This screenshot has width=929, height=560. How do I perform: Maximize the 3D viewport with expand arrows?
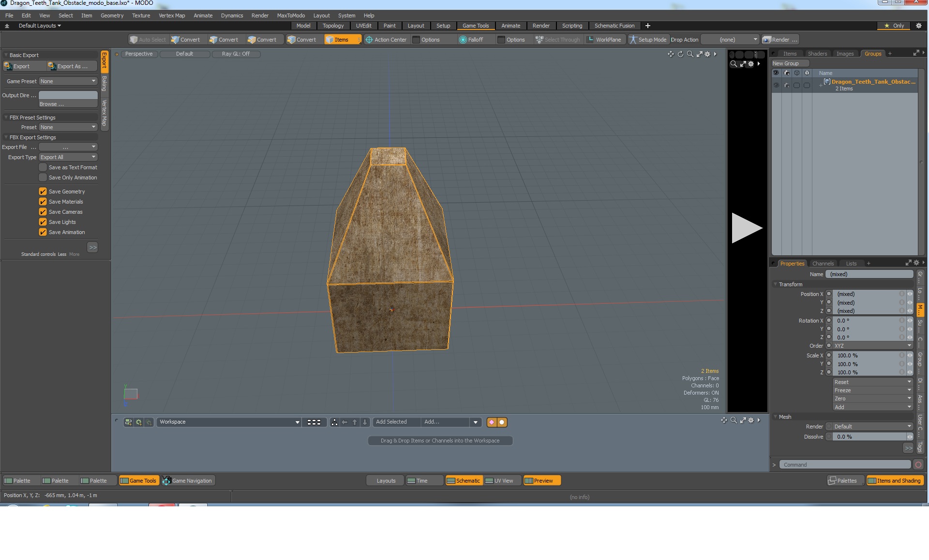pos(699,54)
